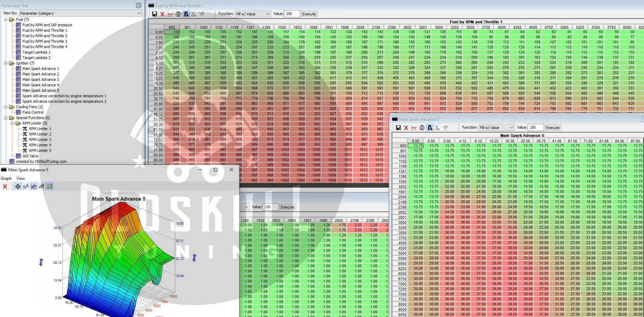Click the Value field in Spark Advance 5 toolbar
The height and width of the screenshot is (317, 644).
pos(535,128)
